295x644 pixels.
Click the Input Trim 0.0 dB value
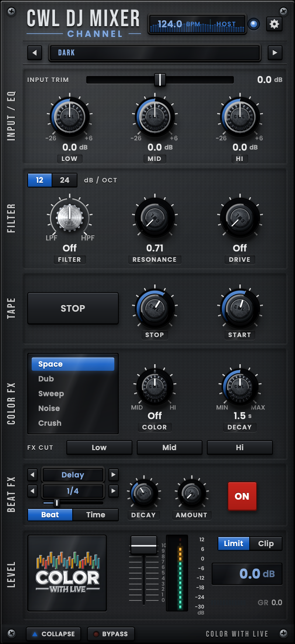pyautogui.click(x=270, y=80)
